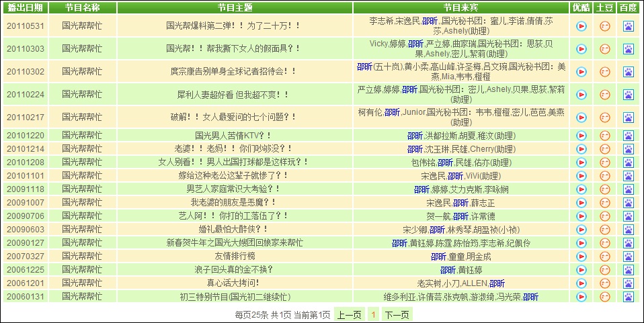Viewport: 644px width, 323px height.
Task: Click Baidu paw icon for 20101220 episode
Action: [629, 136]
